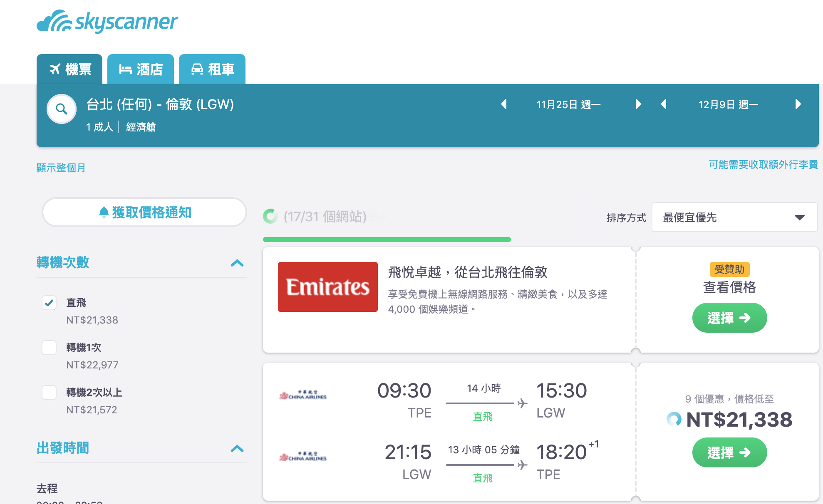The width and height of the screenshot is (823, 504).
Task: Switch to the 租車 car rental tab
Action: click(x=212, y=69)
